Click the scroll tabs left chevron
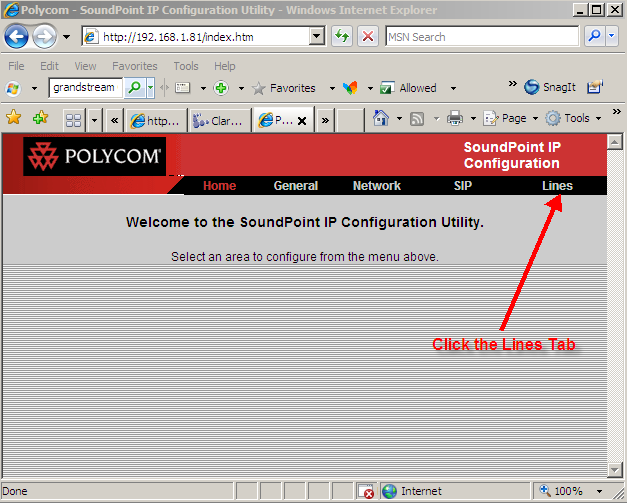This screenshot has height=503, width=627. click(x=114, y=120)
